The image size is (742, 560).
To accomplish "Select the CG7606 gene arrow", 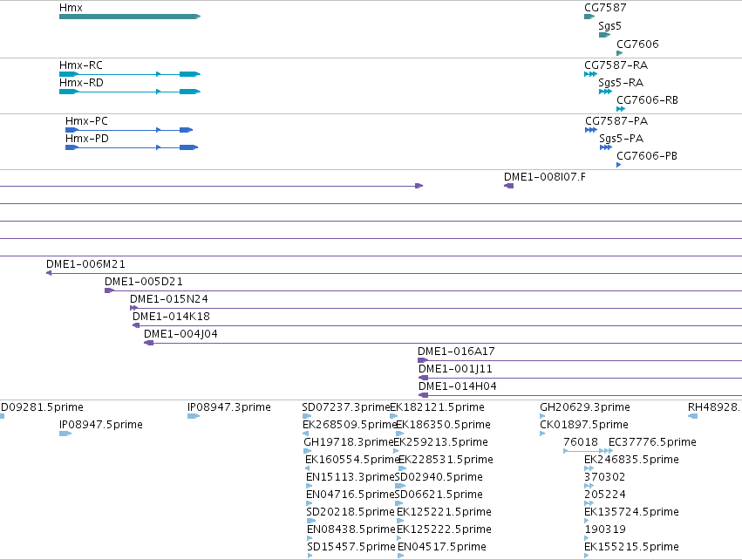I will click(x=620, y=53).
